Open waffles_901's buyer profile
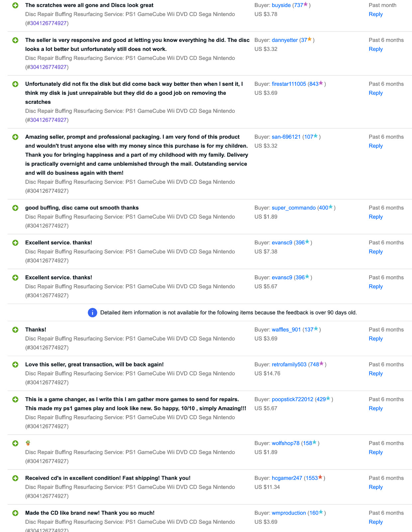 click(286, 330)
